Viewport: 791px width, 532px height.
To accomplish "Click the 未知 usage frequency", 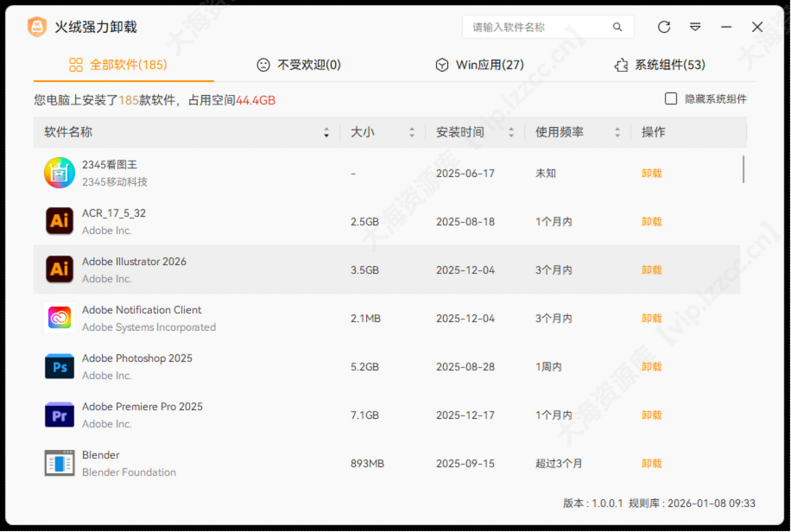I will click(x=546, y=173).
